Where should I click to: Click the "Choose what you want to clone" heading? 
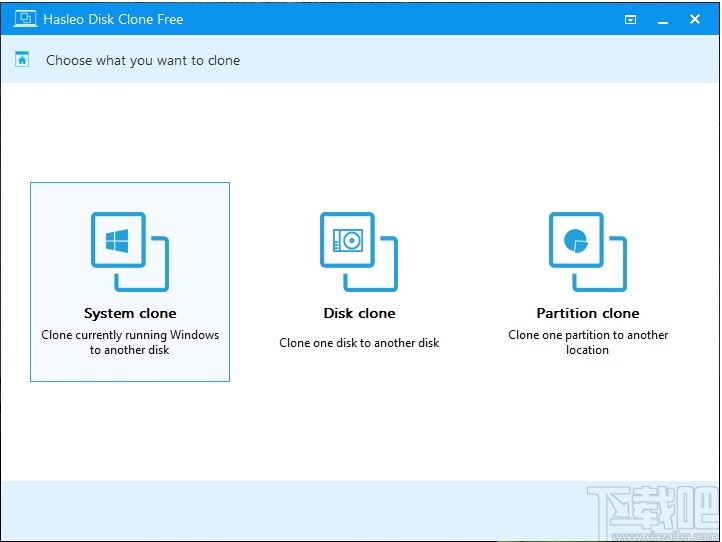coord(143,60)
